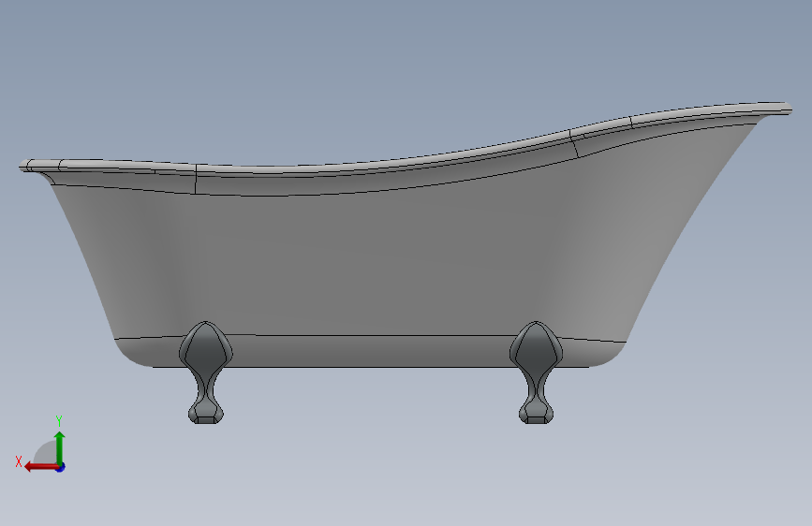The image size is (812, 526).
Task: Select the right claw foot of the tub
Action: [536, 373]
